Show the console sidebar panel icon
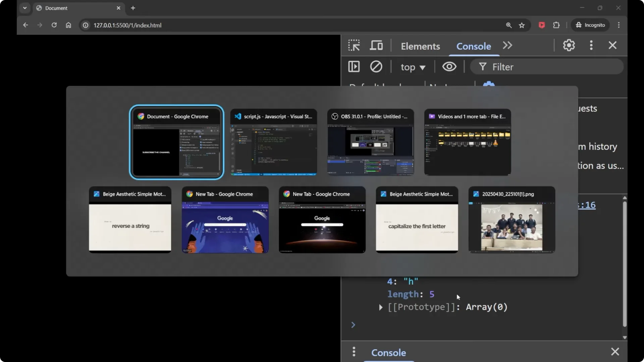This screenshot has width=644, height=362. (354, 67)
